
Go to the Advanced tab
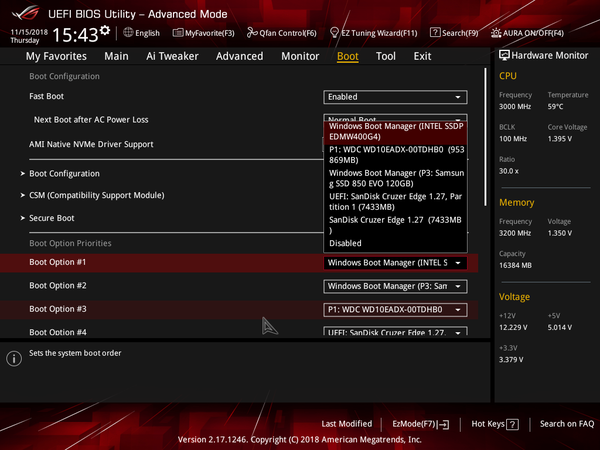pyautogui.click(x=240, y=56)
